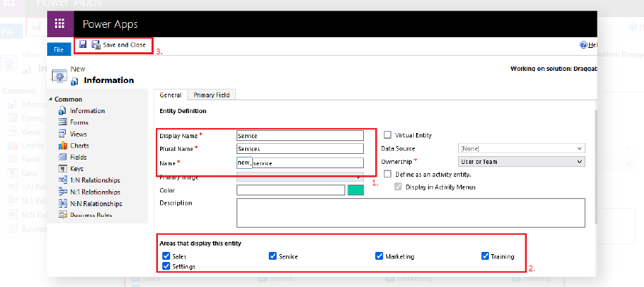Screen dimensions: 644x287
Task: Click the Plural Name field
Action: [x=299, y=148]
